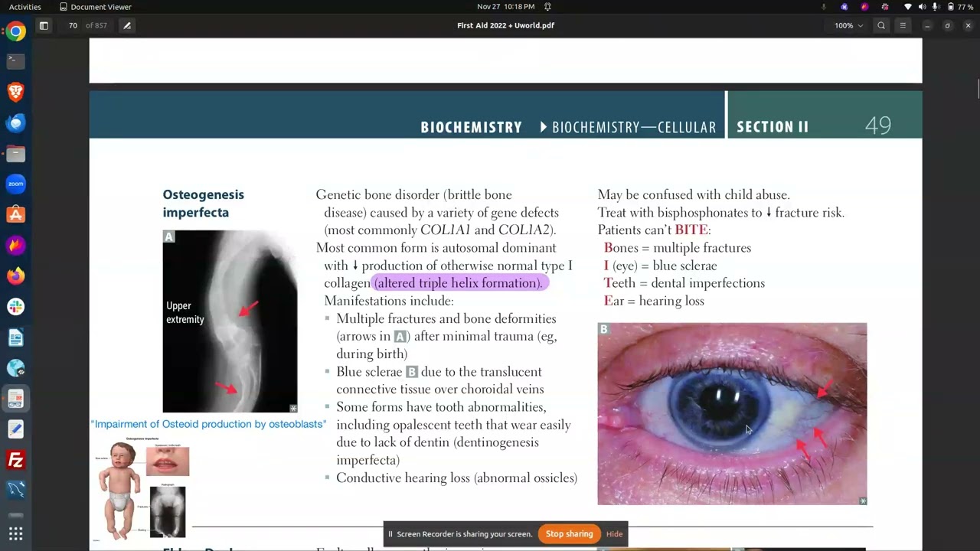Click the volume speaker icon in system tray
The height and width of the screenshot is (551, 980).
click(922, 6)
